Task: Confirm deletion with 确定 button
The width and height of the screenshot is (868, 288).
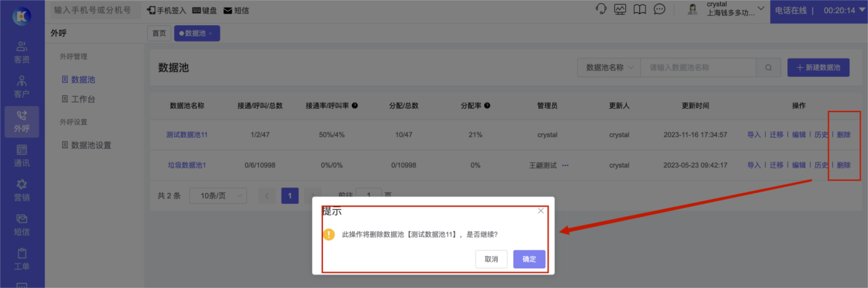Action: click(x=529, y=259)
